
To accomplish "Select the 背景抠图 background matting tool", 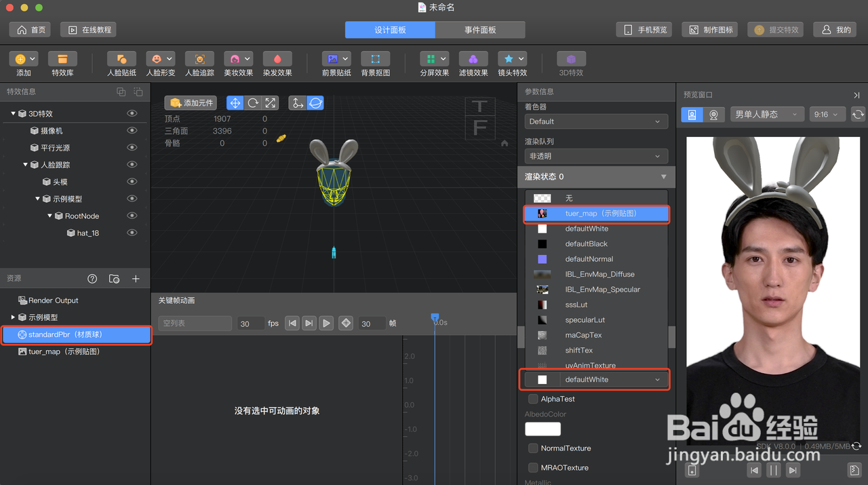I will [375, 59].
